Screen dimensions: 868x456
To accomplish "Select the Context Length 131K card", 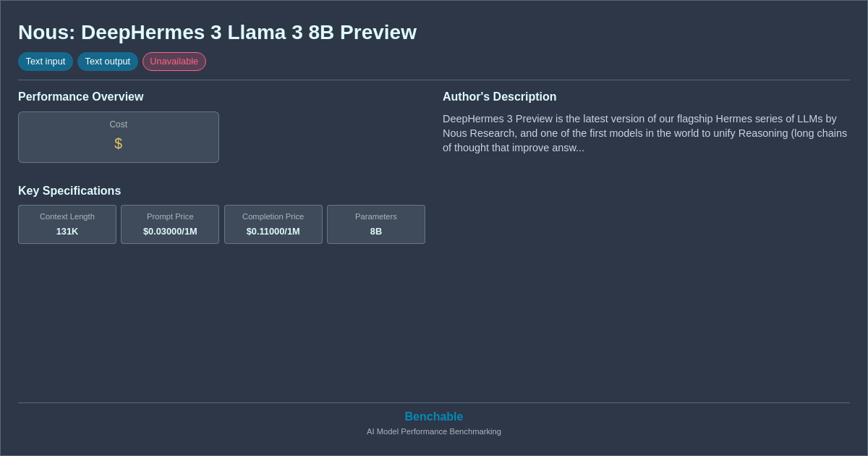I will (x=67, y=224).
